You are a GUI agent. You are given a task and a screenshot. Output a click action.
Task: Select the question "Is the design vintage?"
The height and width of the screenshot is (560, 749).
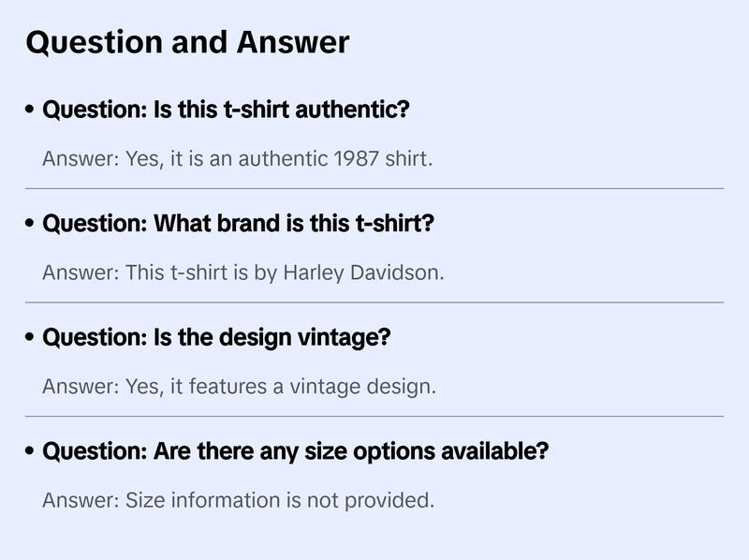pos(216,337)
